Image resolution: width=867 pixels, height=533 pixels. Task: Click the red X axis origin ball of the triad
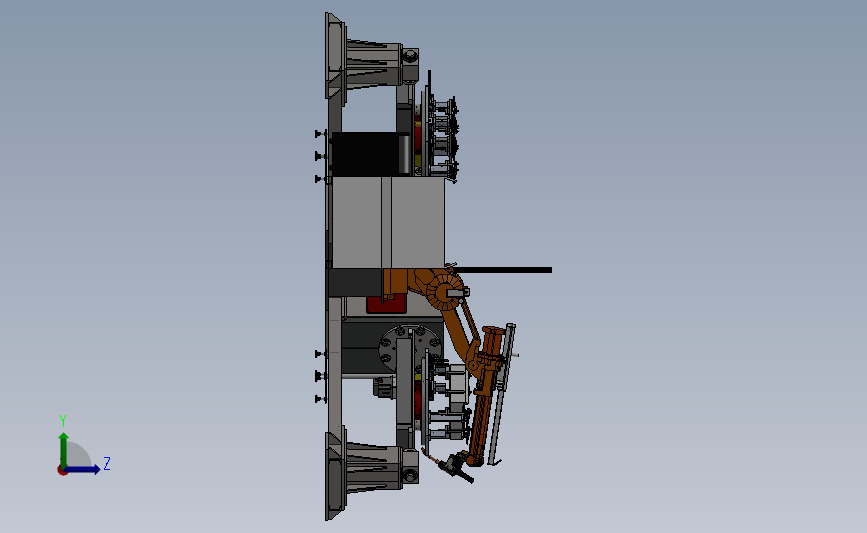pos(62,471)
